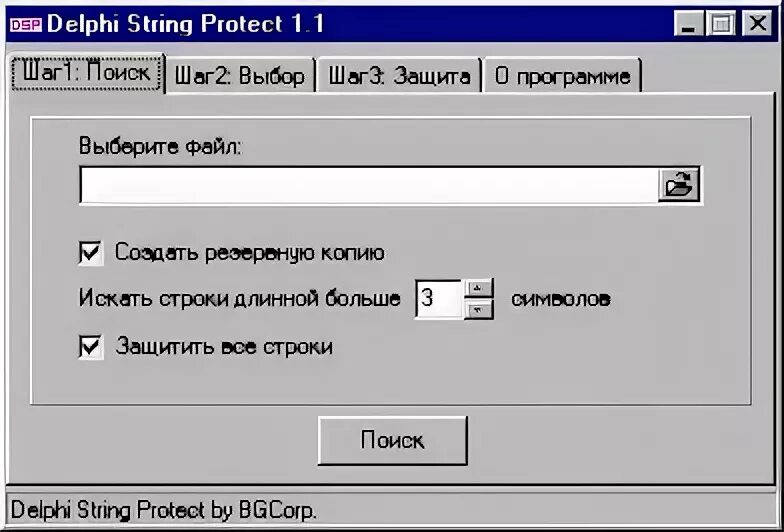Maximize the Delphi String Protect window
784x532 pixels.
(x=720, y=24)
